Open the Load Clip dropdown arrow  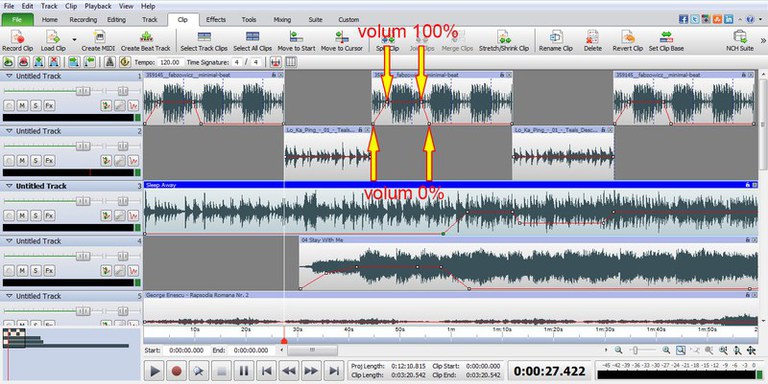pos(74,40)
